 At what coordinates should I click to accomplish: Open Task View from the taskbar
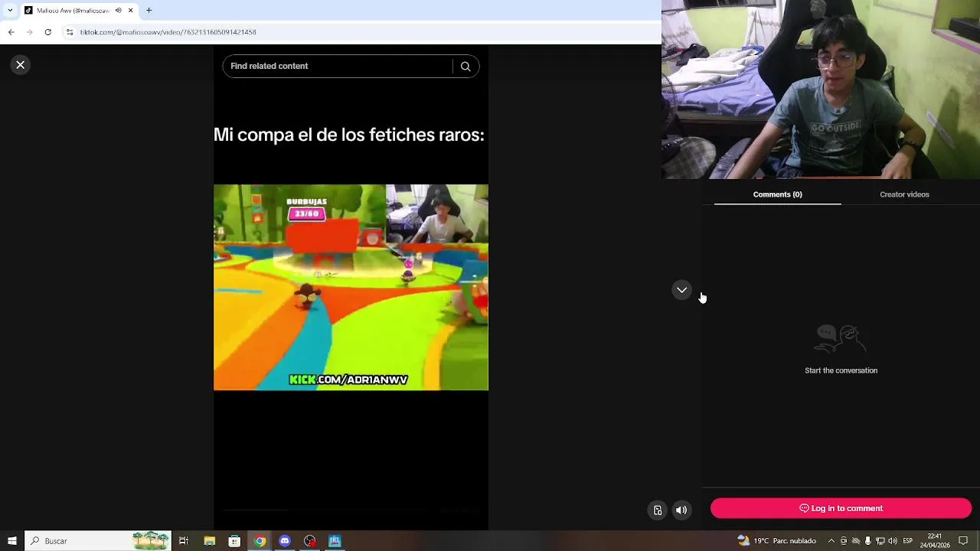(x=184, y=541)
